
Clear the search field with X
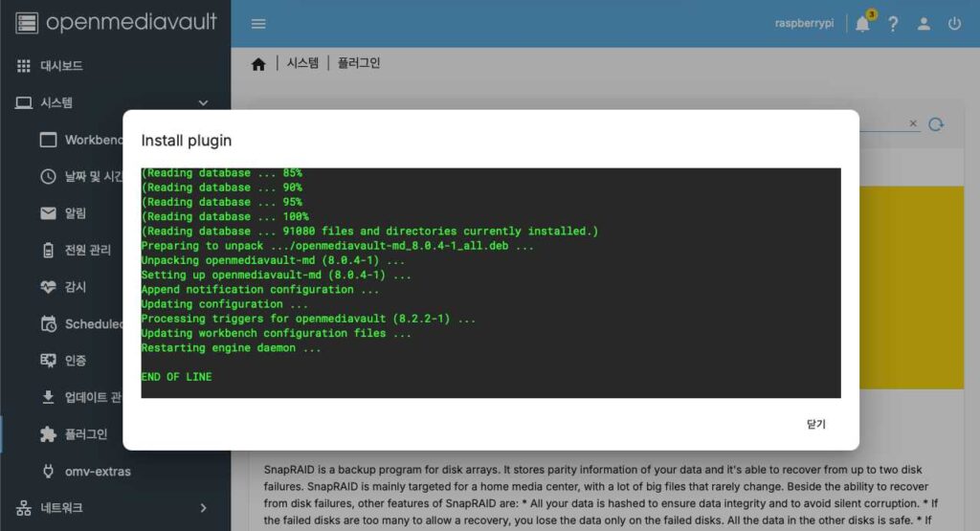click(x=913, y=123)
